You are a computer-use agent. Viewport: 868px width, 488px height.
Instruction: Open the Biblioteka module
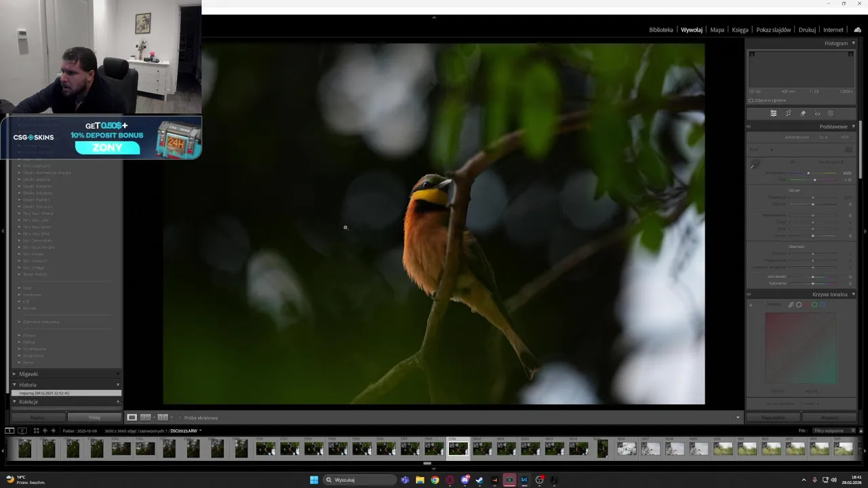point(661,30)
